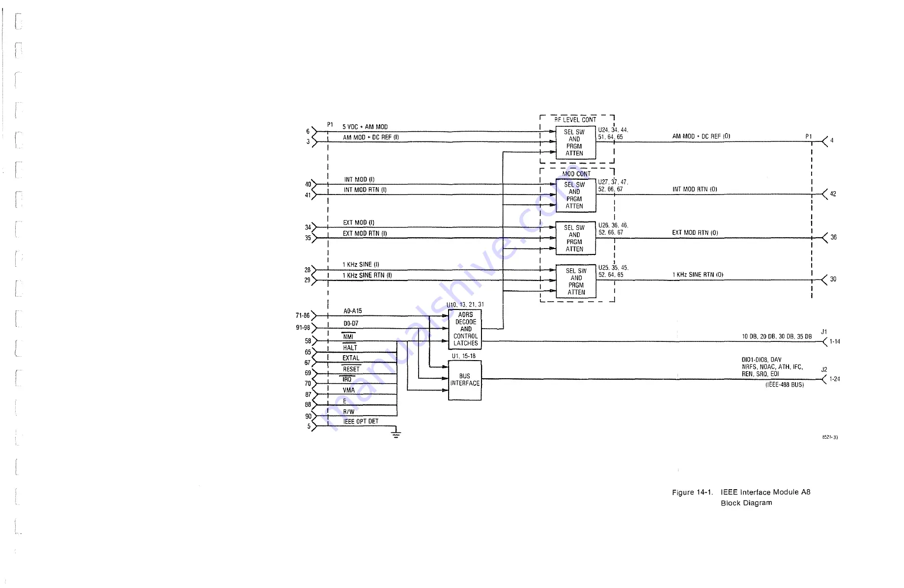The width and height of the screenshot is (904, 588).
Task: Click the SEL SW block beside U25
Action: point(576,281)
